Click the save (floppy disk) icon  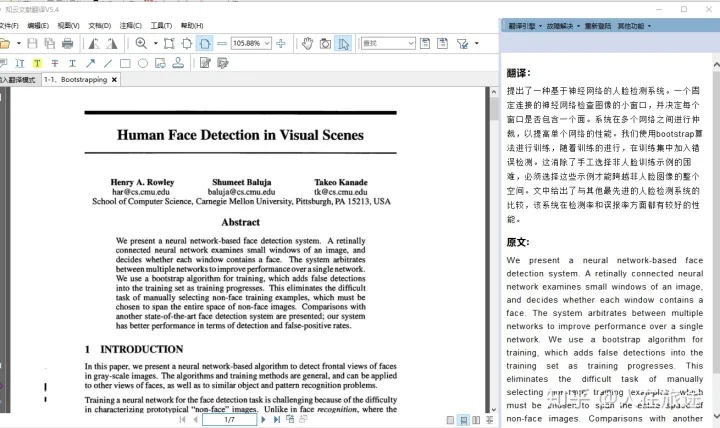(x=32, y=44)
